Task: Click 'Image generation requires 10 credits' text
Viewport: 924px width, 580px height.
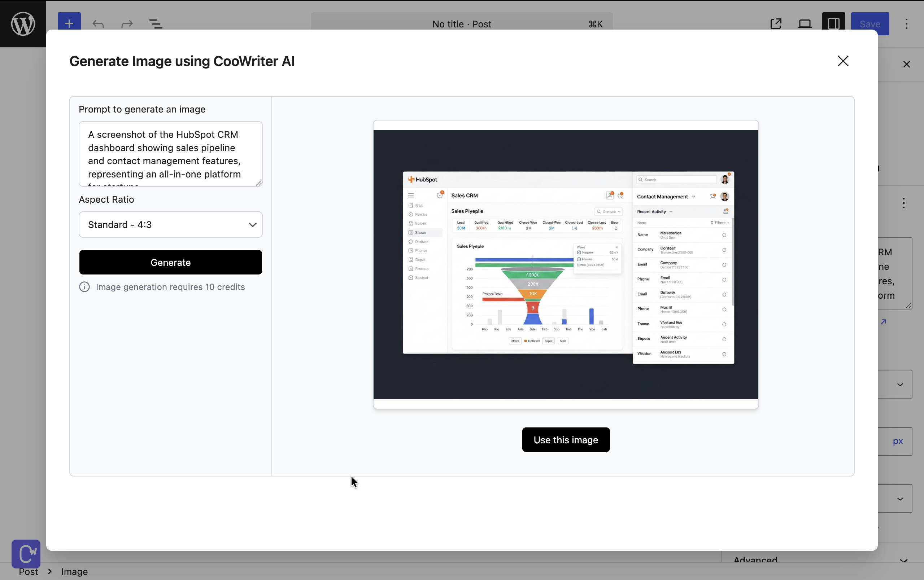Action: tap(170, 287)
